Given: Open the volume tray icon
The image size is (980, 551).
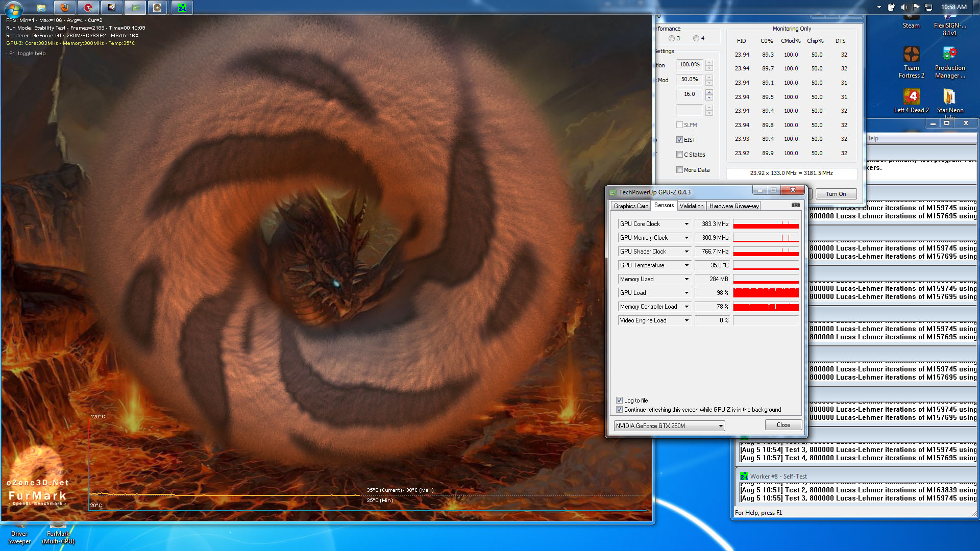Looking at the screenshot, I should coord(903,7).
